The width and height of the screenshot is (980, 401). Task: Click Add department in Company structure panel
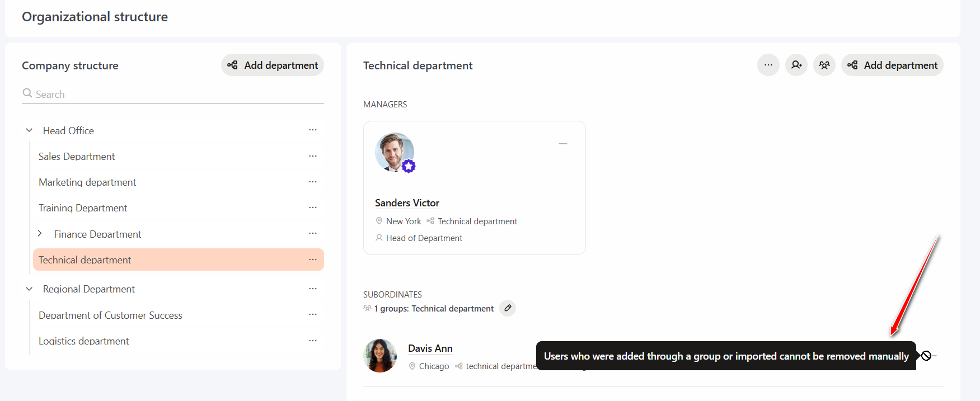(273, 65)
